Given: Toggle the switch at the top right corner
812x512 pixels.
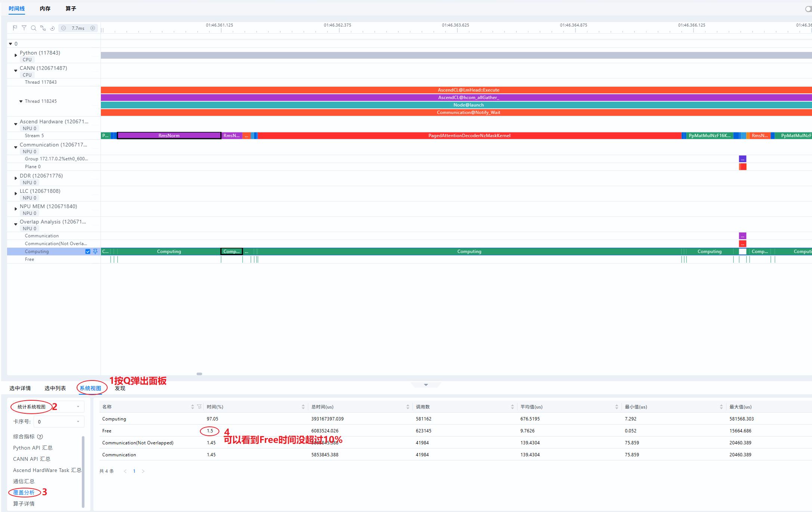Looking at the screenshot, I should [x=808, y=9].
